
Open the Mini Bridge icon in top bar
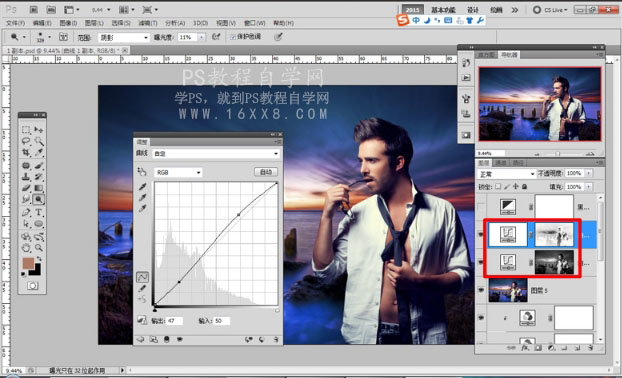(x=51, y=10)
